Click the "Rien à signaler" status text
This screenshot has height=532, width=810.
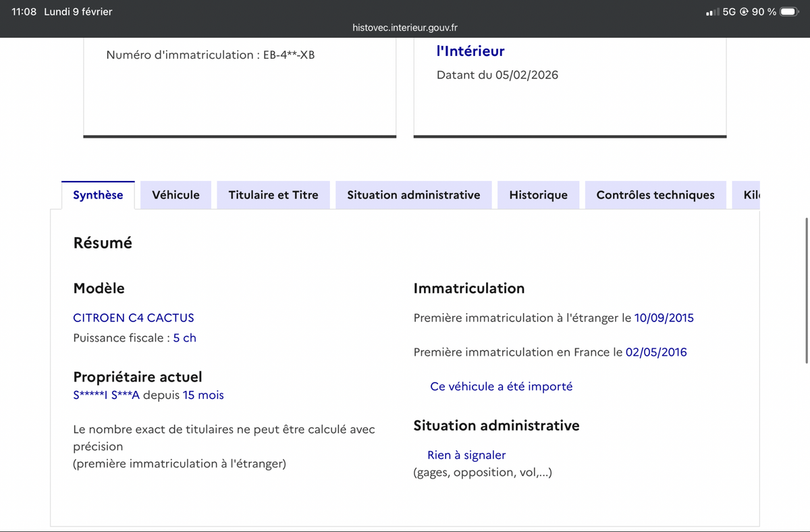pos(466,456)
